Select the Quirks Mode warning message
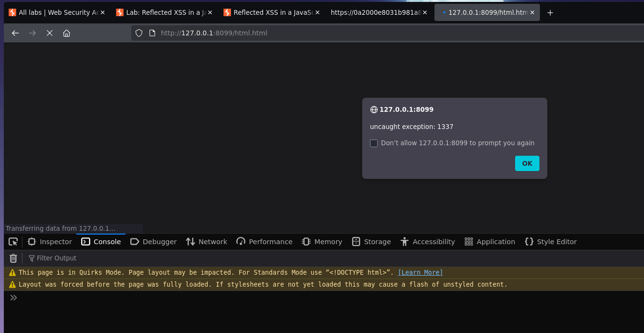Viewport: 644px width, 333px height. (206, 272)
